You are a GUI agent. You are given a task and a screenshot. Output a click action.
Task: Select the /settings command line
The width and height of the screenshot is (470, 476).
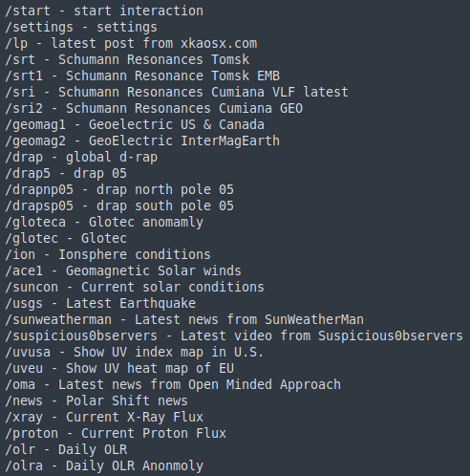81,28
